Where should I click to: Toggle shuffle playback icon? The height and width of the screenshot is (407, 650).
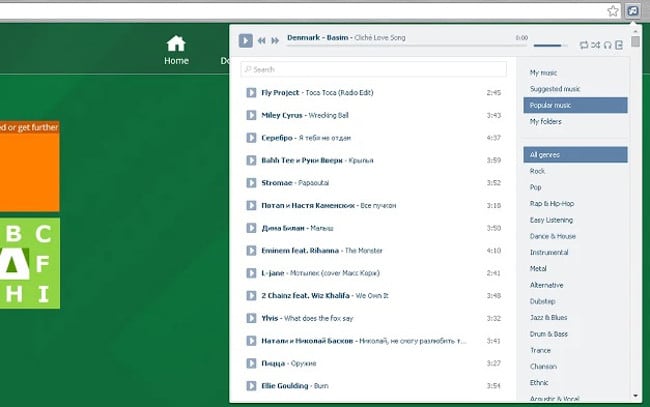pos(596,45)
